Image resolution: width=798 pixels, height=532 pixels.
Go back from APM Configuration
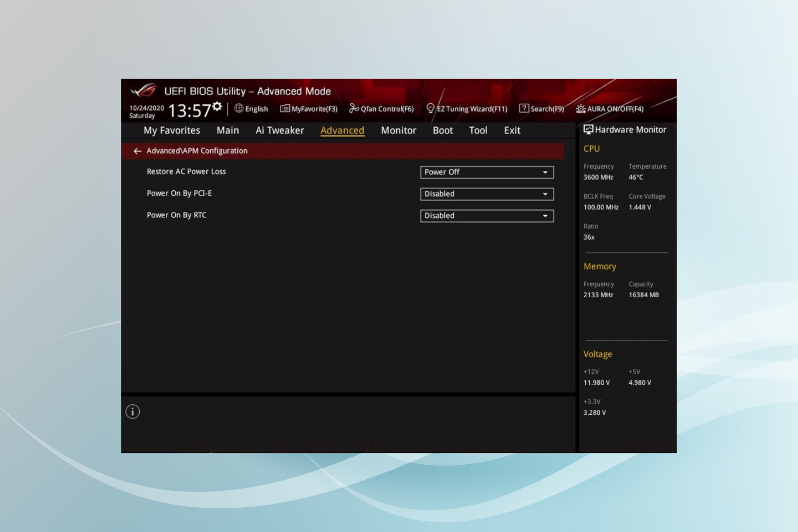tap(138, 150)
